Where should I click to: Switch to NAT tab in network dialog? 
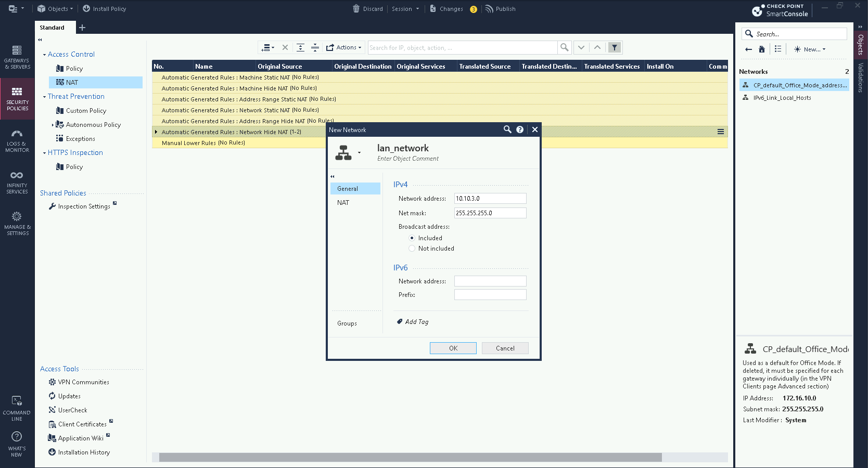coord(343,203)
